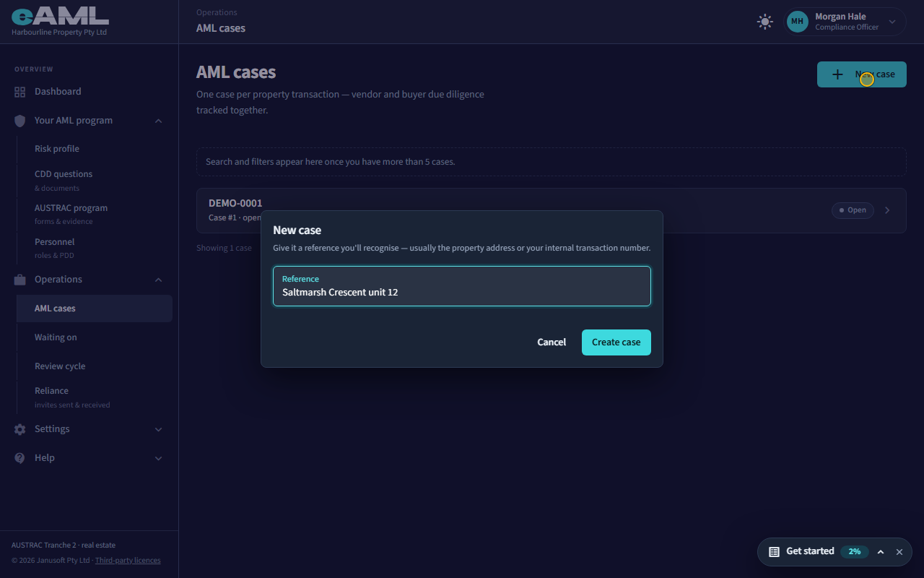Screen dimensions: 924x578
Task: Click the chevron arrow on the DEMO-0001 row
Action: 888,210
